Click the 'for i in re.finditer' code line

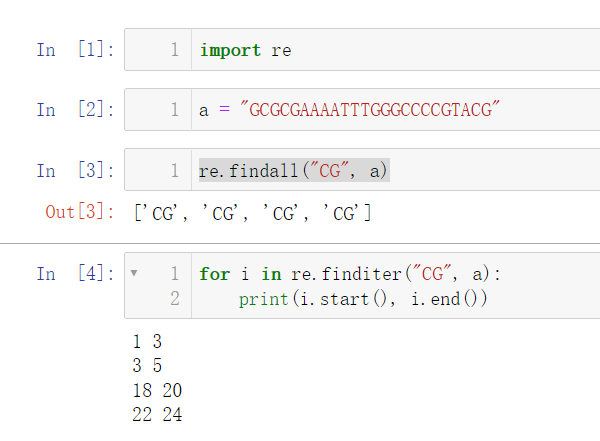[x=349, y=273]
